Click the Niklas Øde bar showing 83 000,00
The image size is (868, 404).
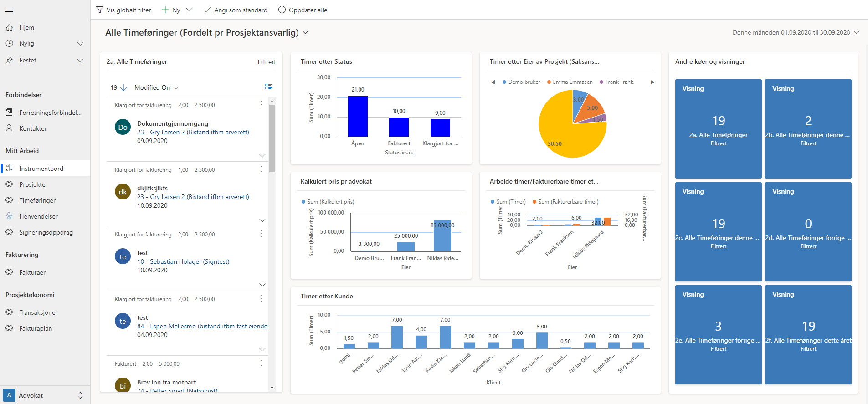pos(442,235)
